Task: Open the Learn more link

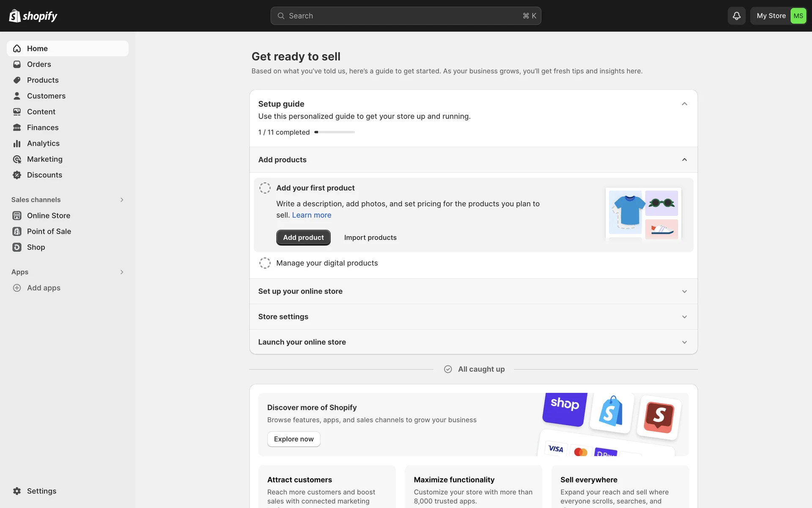Action: [x=311, y=215]
